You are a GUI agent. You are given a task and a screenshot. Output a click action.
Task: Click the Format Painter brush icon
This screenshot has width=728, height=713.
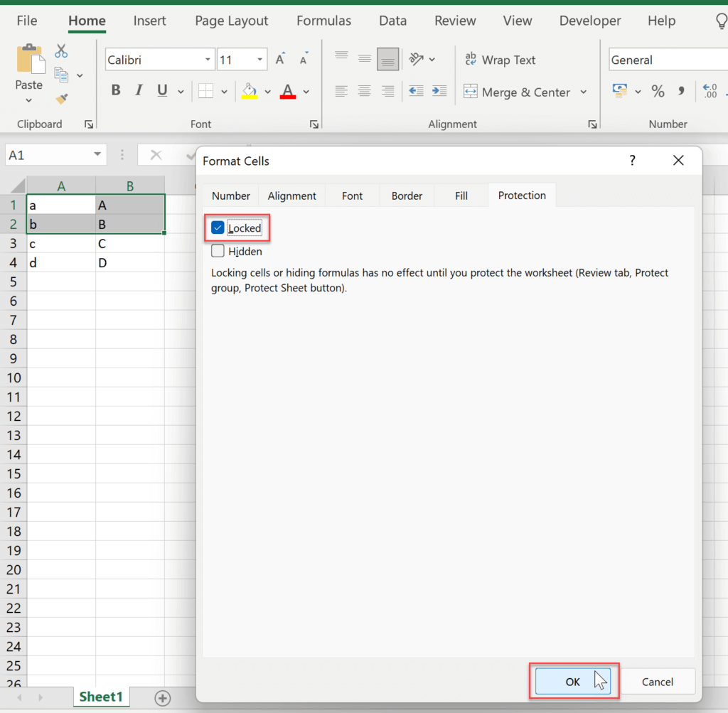[61, 98]
